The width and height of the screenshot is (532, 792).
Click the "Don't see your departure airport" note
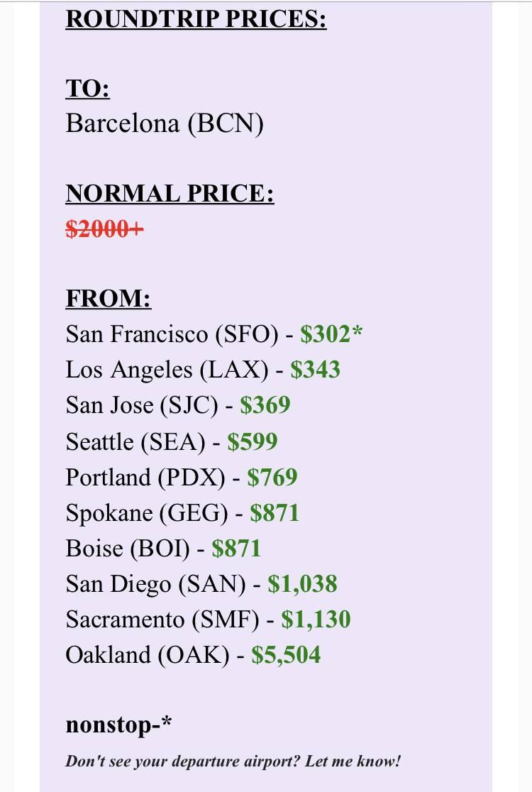click(233, 761)
